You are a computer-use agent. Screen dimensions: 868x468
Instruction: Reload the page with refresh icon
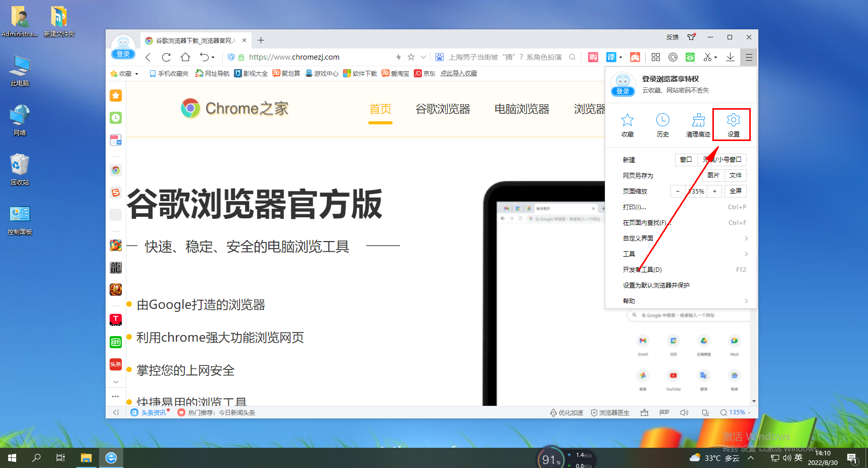(x=166, y=57)
